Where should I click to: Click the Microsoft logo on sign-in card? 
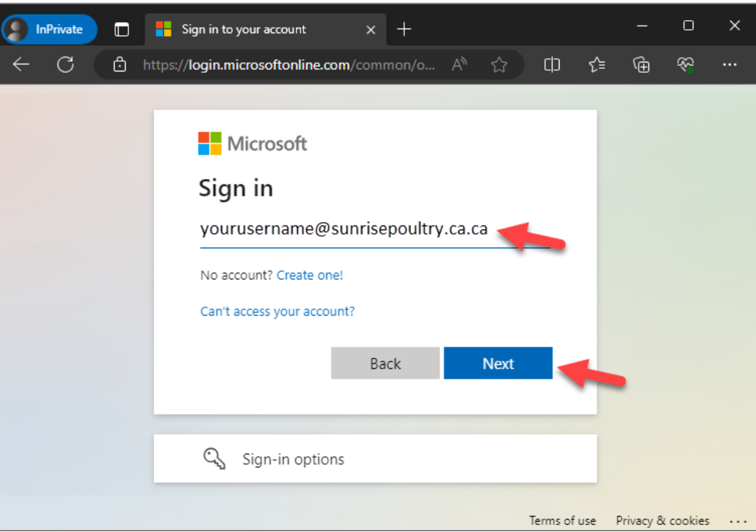(252, 144)
